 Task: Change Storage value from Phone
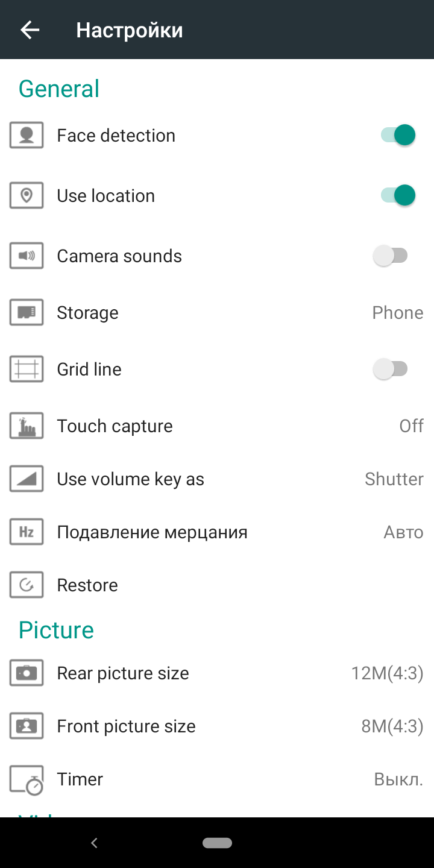point(397,313)
